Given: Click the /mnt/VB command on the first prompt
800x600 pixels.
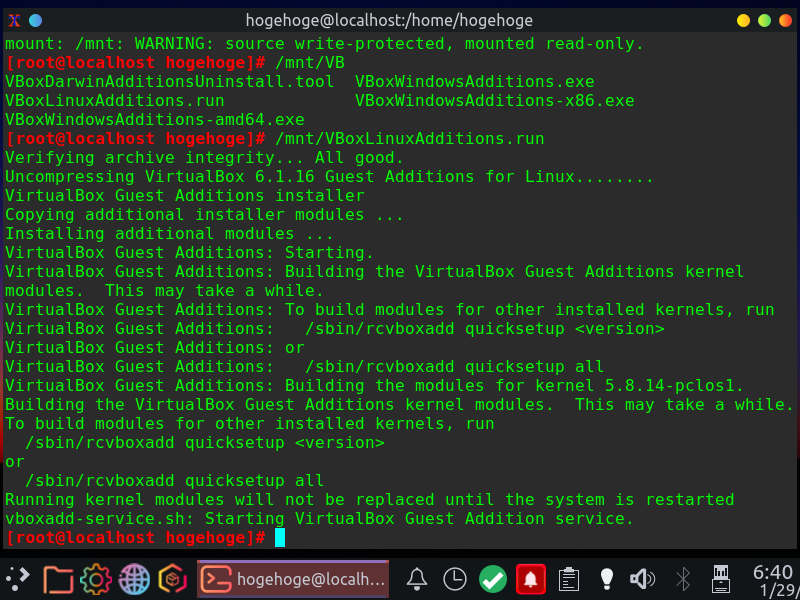Looking at the screenshot, I should pyautogui.click(x=310, y=63).
